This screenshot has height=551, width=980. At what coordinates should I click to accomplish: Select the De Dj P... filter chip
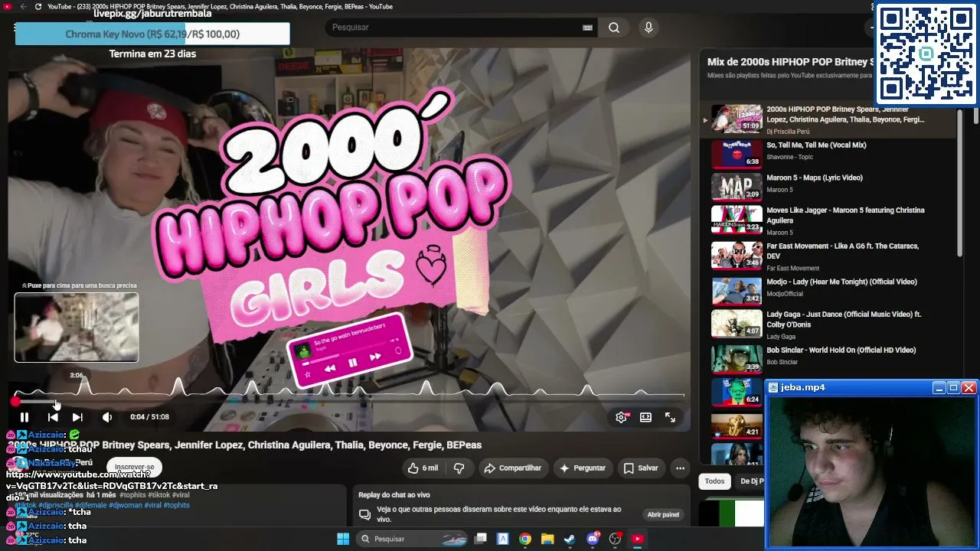(751, 481)
